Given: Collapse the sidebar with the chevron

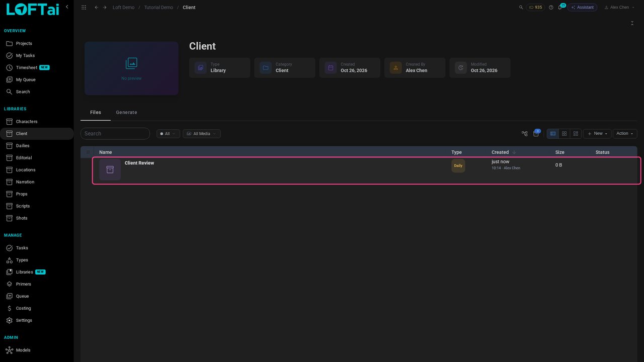Looking at the screenshot, I should [x=67, y=7].
